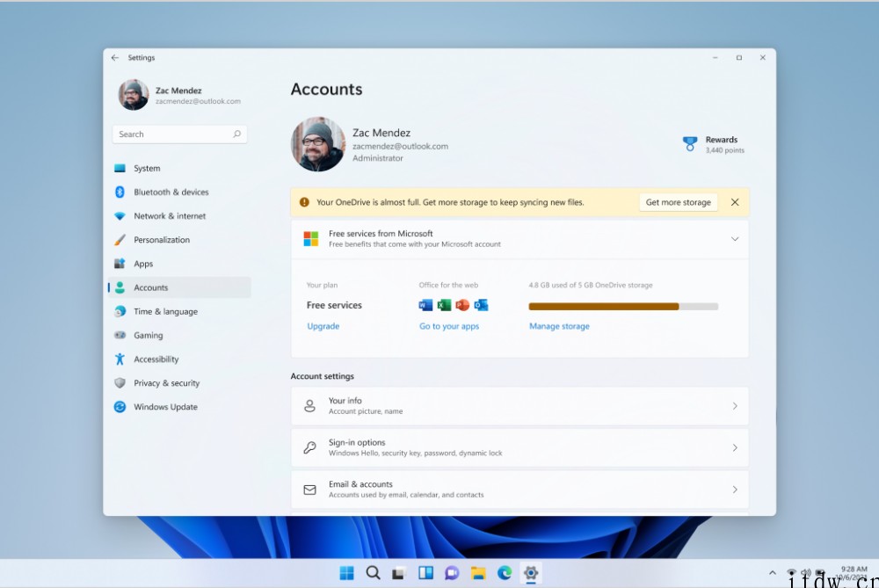Click the Settings gear on the taskbar
Image resolution: width=879 pixels, height=588 pixels.
pyautogui.click(x=531, y=573)
